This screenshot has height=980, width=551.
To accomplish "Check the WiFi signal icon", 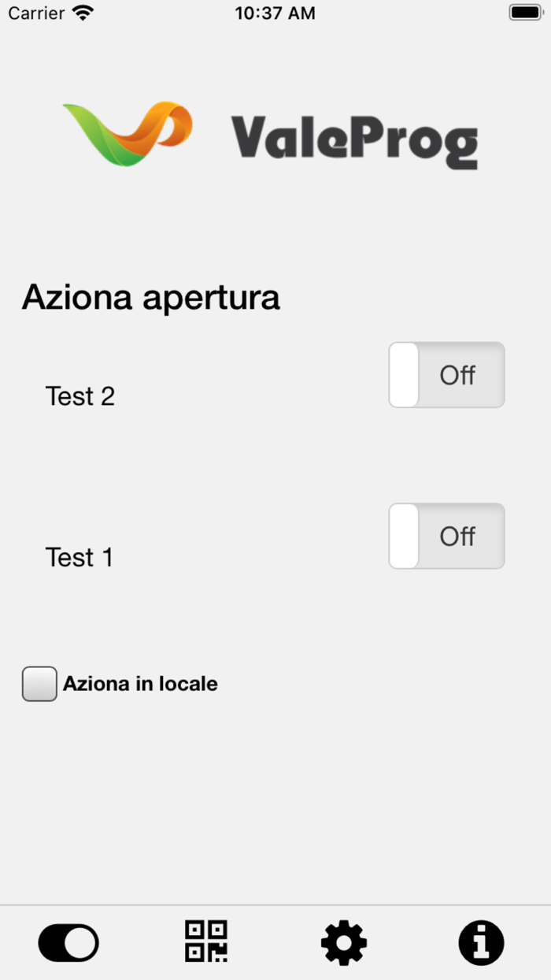I will [76, 12].
